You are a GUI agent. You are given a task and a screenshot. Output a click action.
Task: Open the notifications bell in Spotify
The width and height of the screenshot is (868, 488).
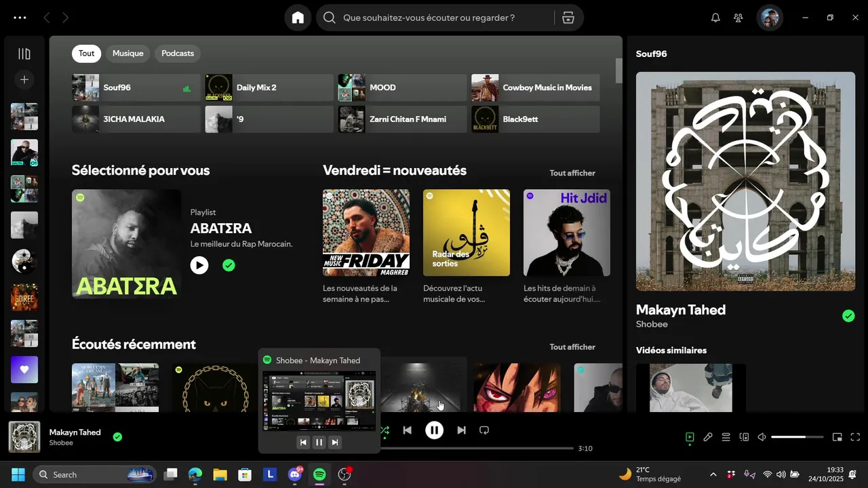[715, 18]
